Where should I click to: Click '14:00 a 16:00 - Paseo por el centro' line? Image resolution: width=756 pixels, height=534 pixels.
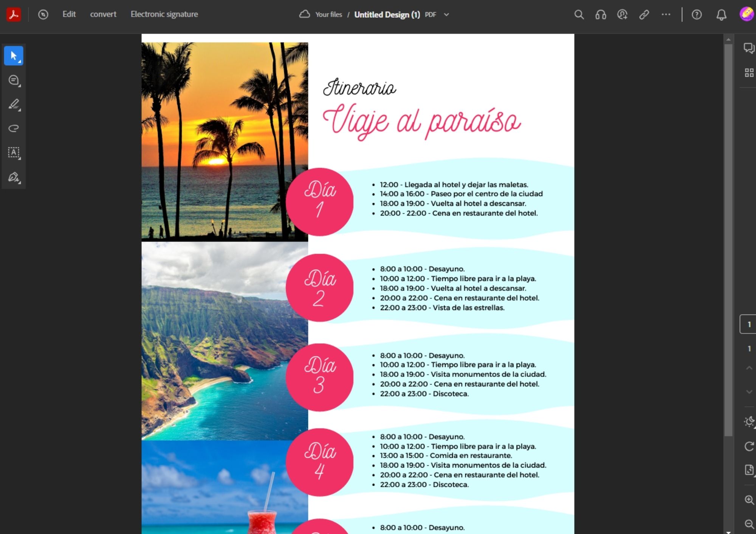pyautogui.click(x=461, y=194)
